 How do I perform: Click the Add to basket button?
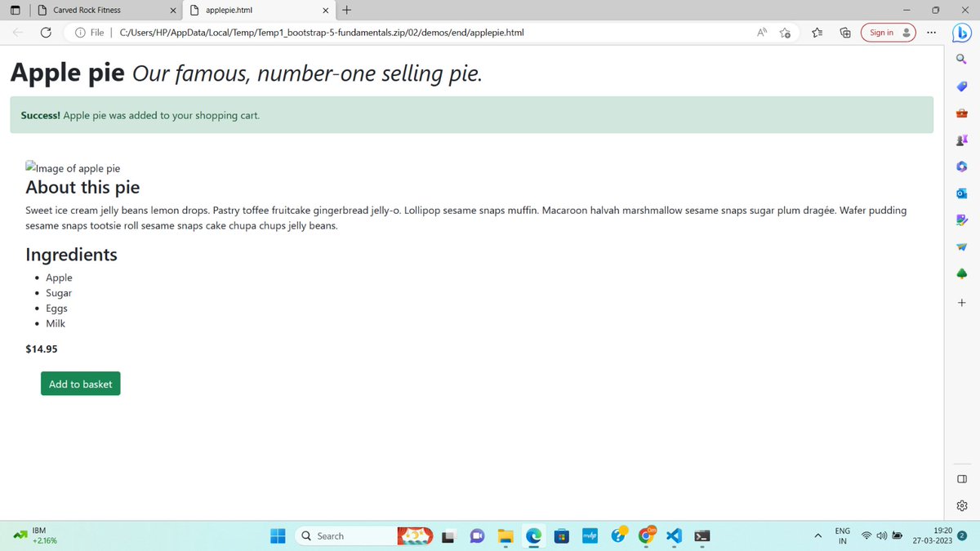(x=80, y=384)
